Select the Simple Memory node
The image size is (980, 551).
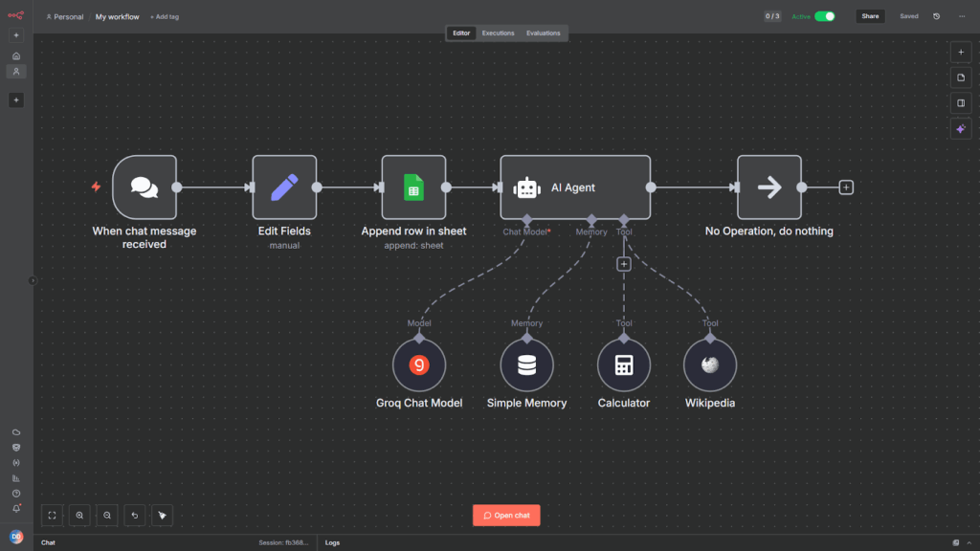point(526,364)
